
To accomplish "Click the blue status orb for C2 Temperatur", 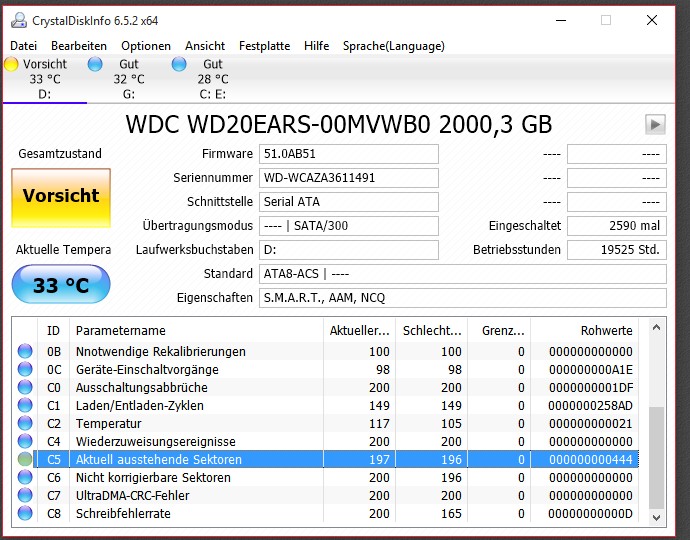I will point(25,423).
